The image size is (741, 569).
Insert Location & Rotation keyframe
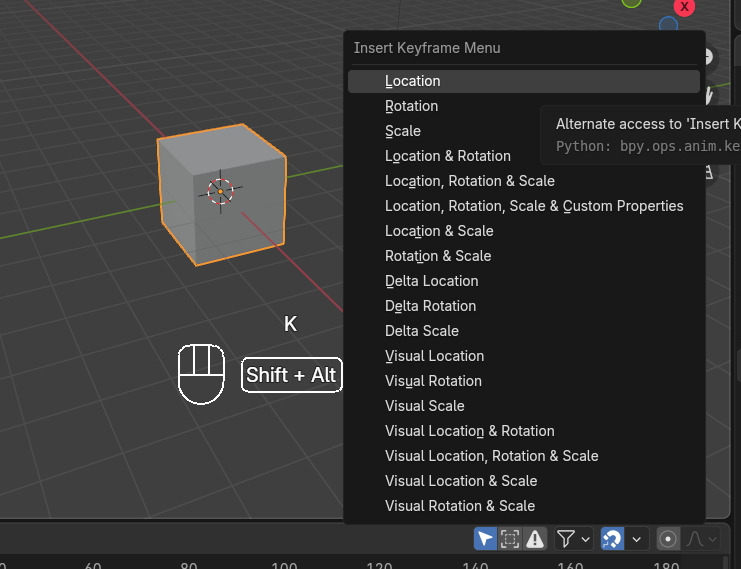click(524, 156)
